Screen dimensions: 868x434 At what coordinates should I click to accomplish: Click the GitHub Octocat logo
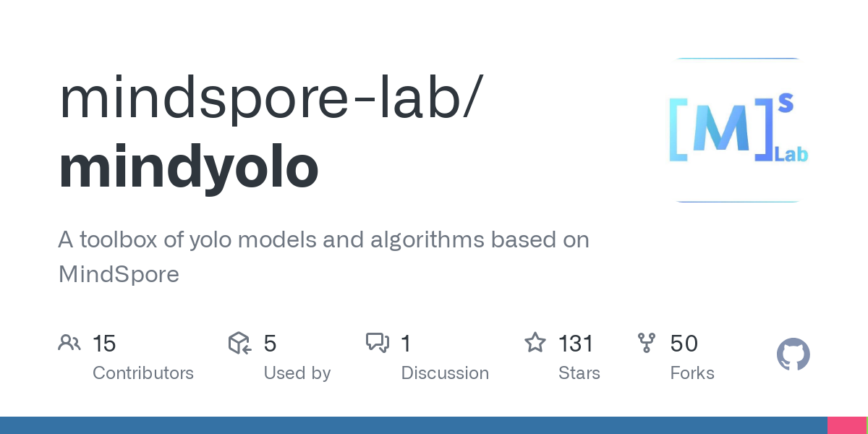pyautogui.click(x=793, y=355)
